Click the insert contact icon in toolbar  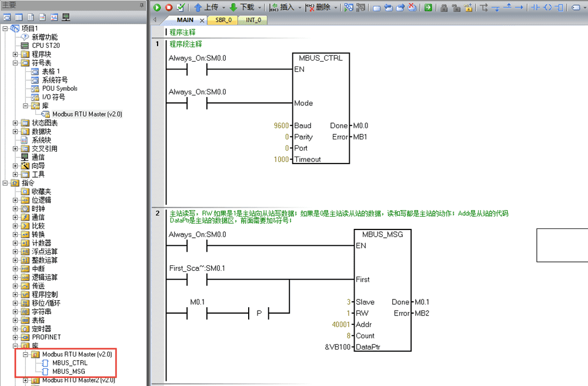point(535,8)
